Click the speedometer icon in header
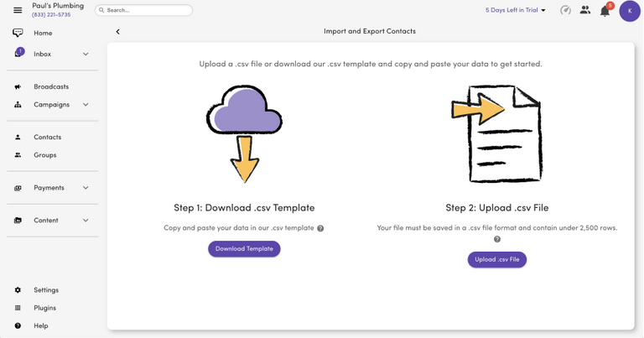 [x=565, y=10]
